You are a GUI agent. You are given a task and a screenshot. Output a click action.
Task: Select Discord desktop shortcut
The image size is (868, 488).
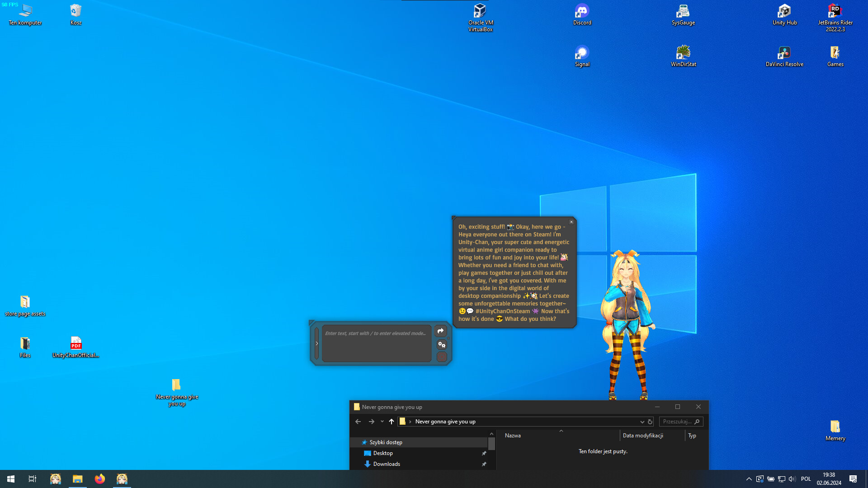[582, 14]
